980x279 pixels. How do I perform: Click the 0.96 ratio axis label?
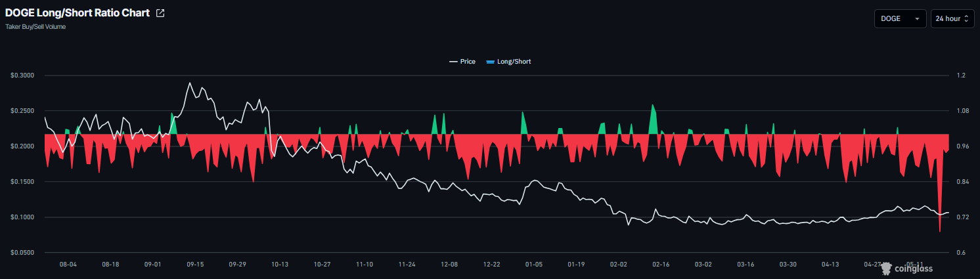point(963,146)
